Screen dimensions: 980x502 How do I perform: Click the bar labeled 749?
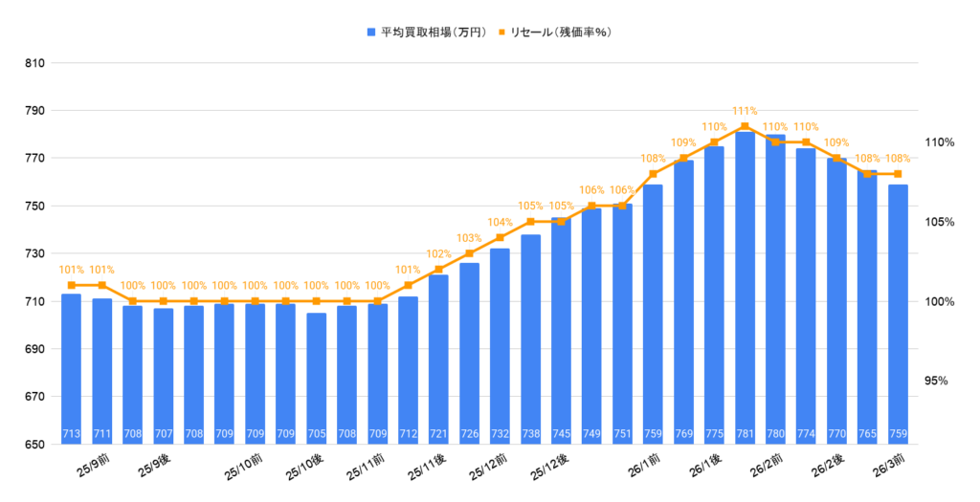(x=591, y=327)
